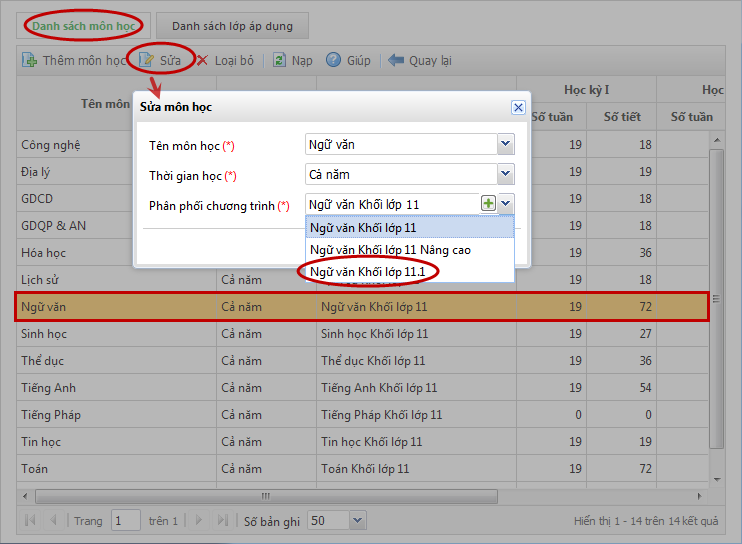Select the Toán row
The height and width of the screenshot is (544, 742).
(x=362, y=468)
